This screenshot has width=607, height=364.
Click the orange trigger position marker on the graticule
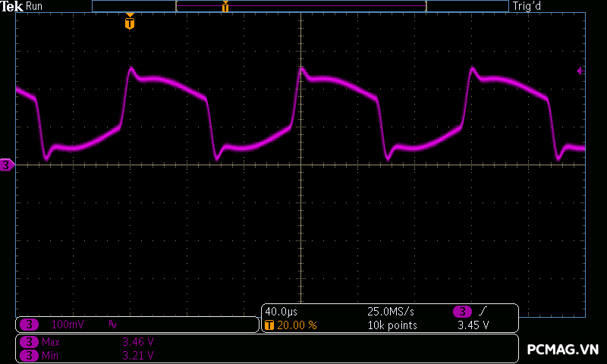130,23
